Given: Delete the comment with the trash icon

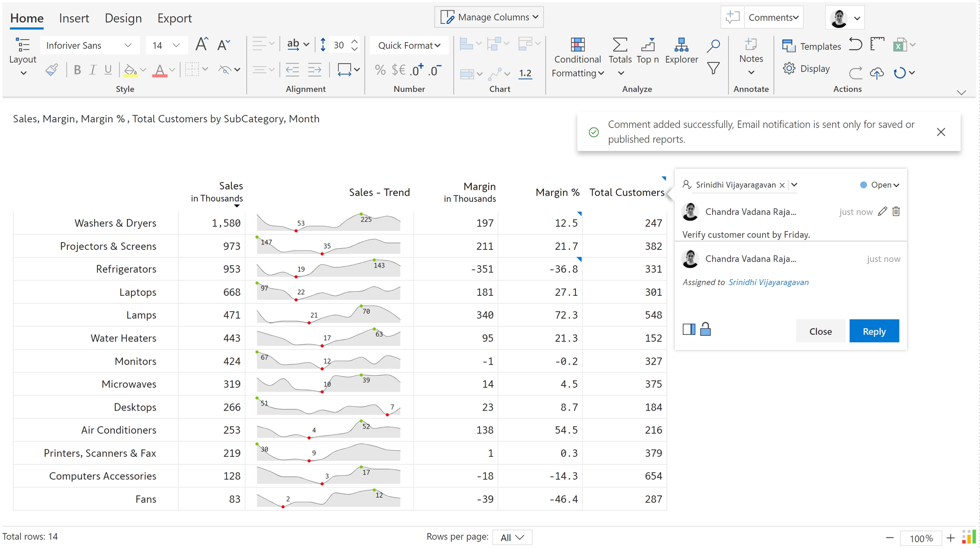Looking at the screenshot, I should (x=896, y=212).
